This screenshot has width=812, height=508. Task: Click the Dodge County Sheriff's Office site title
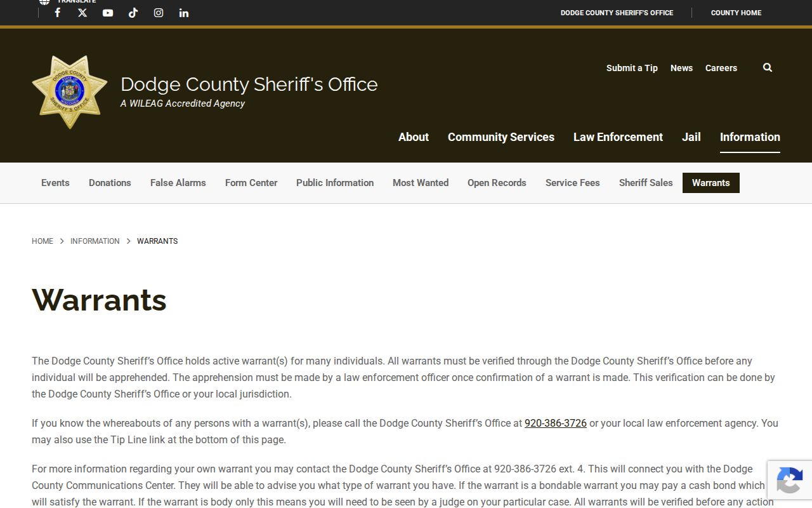tap(249, 84)
